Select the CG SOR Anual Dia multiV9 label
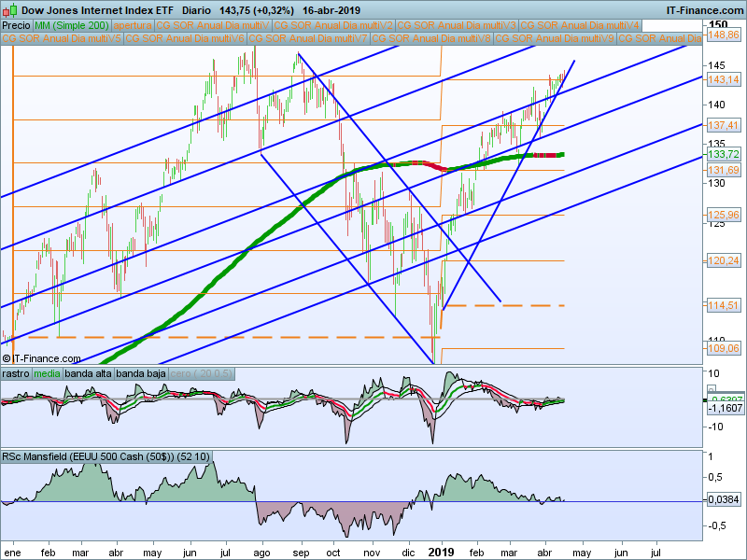Viewport: 747px width, 560px height. (555, 38)
